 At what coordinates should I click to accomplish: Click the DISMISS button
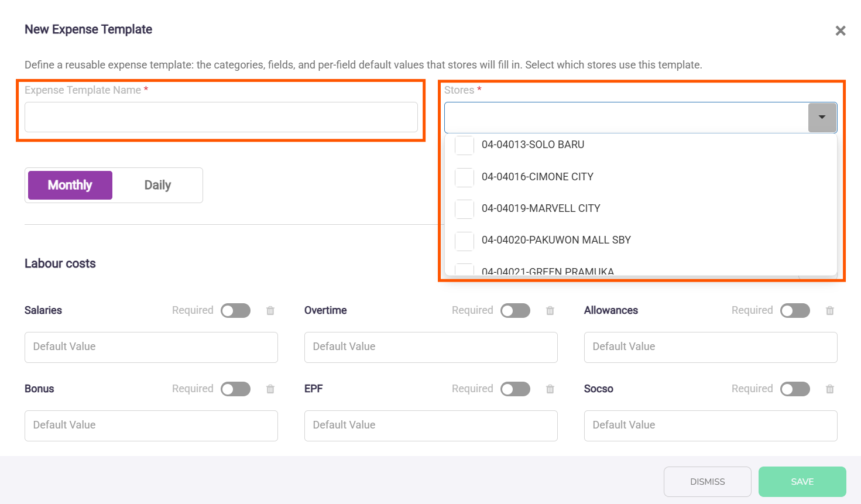(x=708, y=482)
